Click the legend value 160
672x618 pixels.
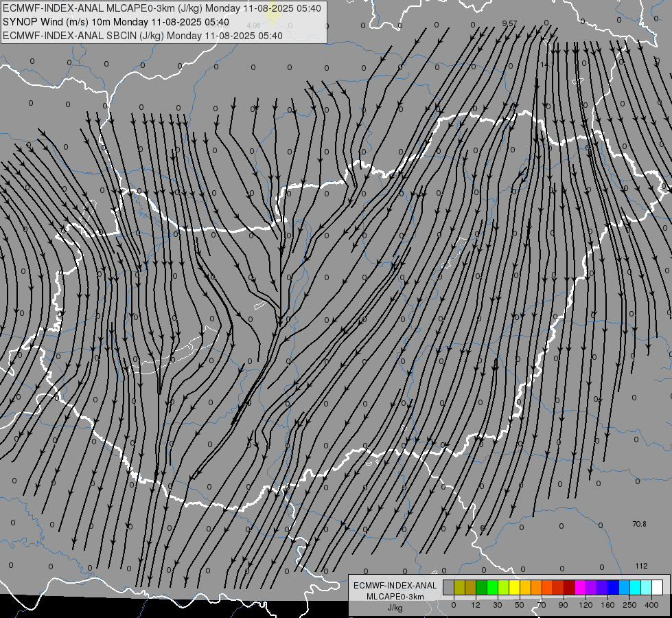point(607,605)
